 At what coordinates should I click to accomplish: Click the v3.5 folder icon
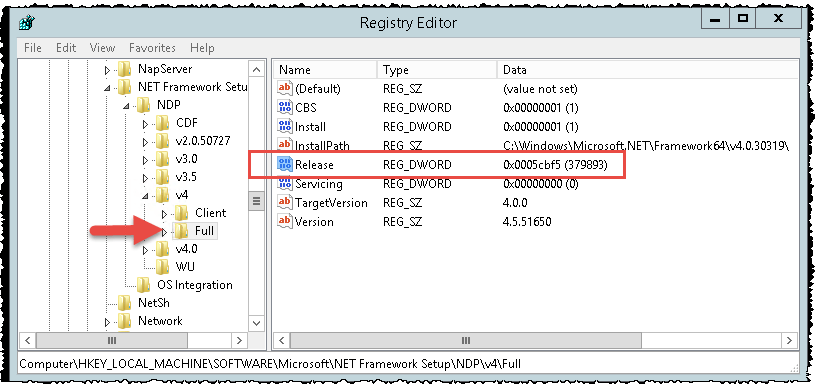(162, 177)
